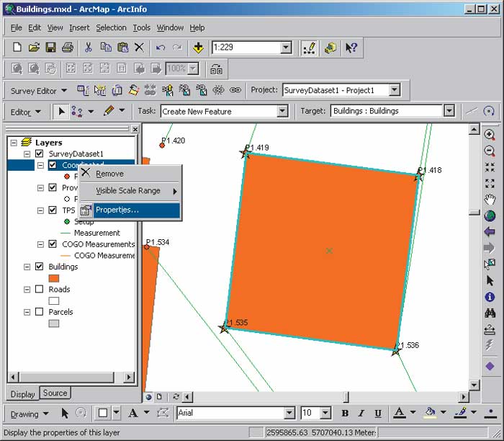Close the table of contents panel
Screen dimensions: 504x441
[x=135, y=129]
